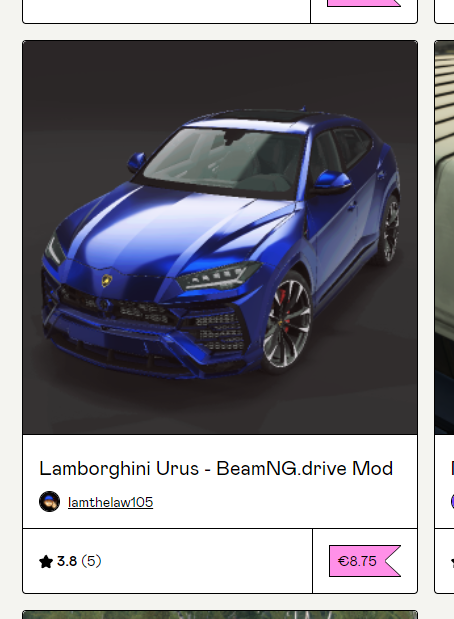Select the 3.8 rating score

(67, 561)
